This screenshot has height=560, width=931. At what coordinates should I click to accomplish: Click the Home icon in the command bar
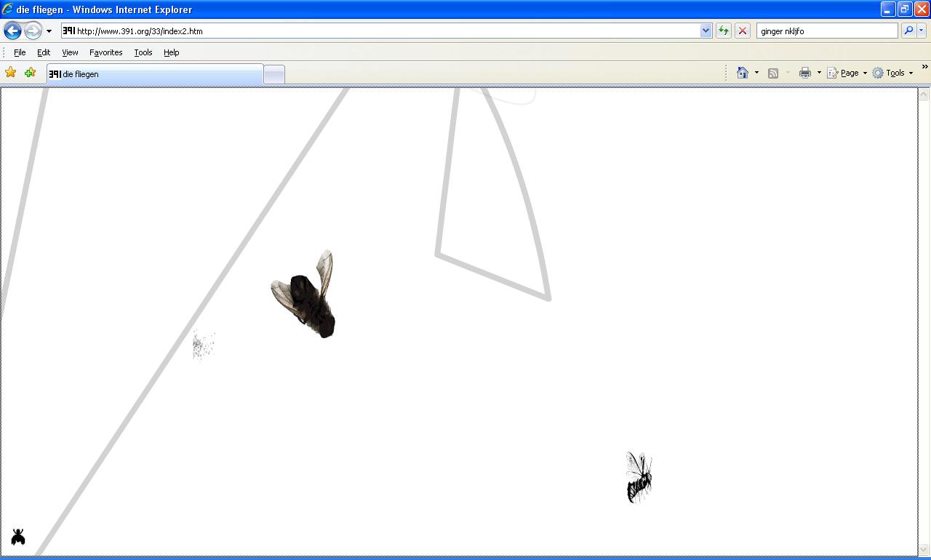pyautogui.click(x=743, y=73)
